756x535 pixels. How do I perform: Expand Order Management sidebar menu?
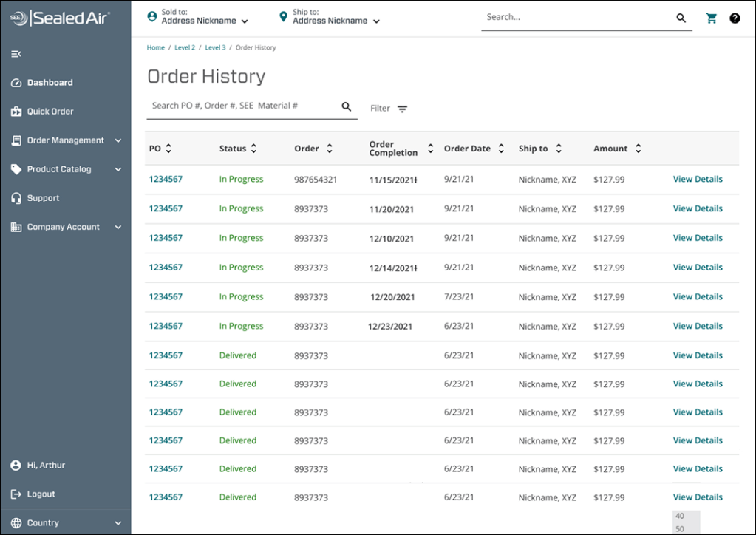(118, 140)
